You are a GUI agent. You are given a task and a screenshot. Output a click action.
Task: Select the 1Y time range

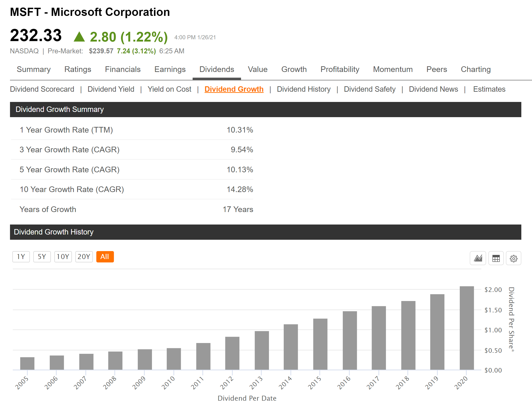[x=21, y=257]
